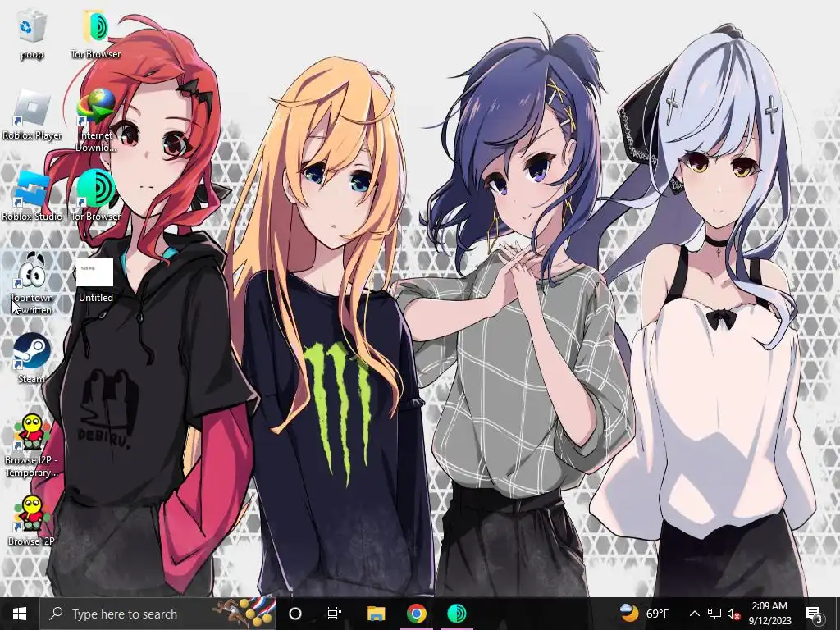
Task: Select the Tor Browser shortcut beside Roblox Studio
Action: point(96,195)
